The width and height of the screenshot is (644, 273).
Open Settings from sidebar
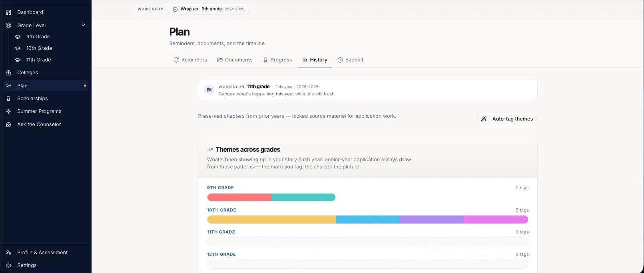click(x=46, y=265)
